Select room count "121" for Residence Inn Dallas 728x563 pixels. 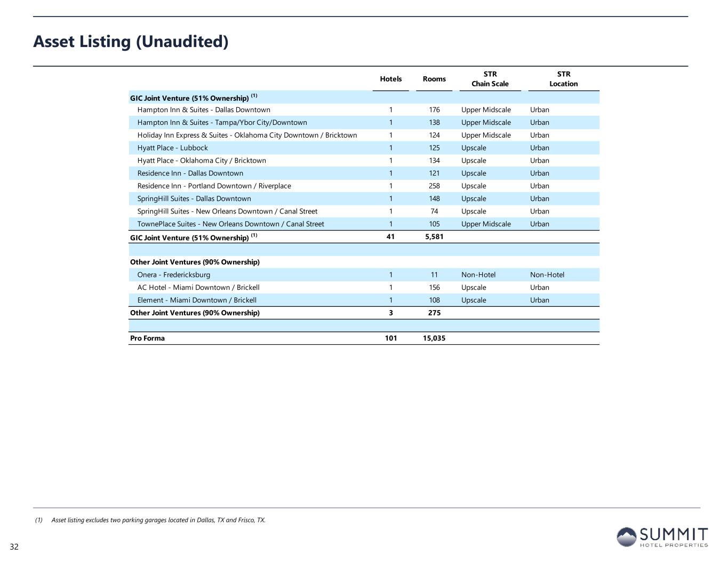tap(434, 173)
